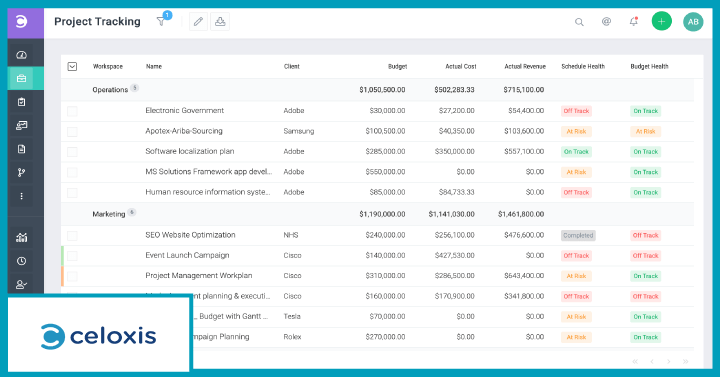Viewport: 720px width, 377px height.
Task: Open notifications bell icon
Action: (x=634, y=22)
